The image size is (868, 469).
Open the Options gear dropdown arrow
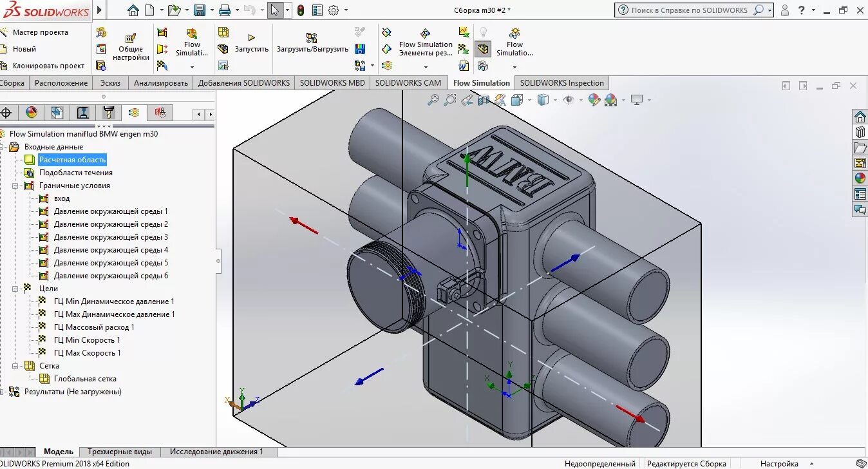tap(346, 10)
